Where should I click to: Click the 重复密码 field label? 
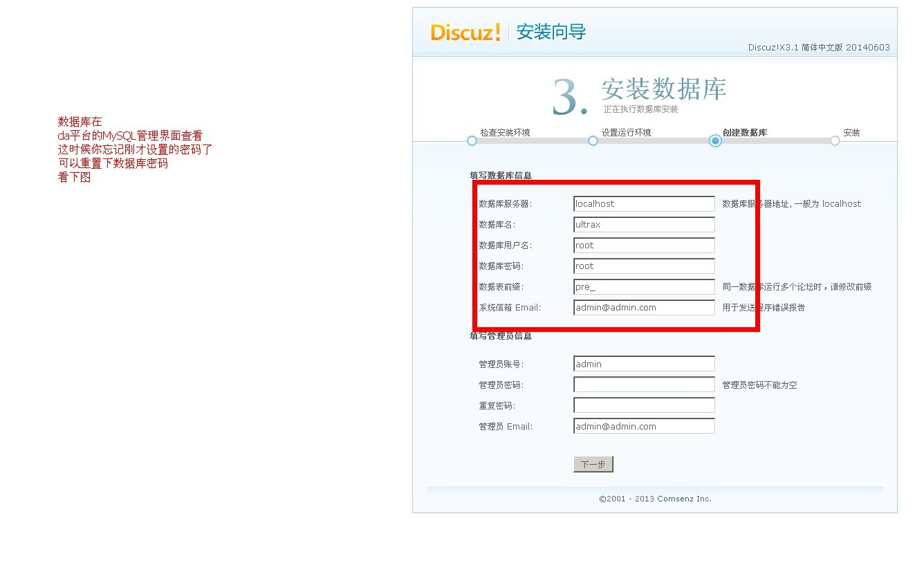point(497,405)
